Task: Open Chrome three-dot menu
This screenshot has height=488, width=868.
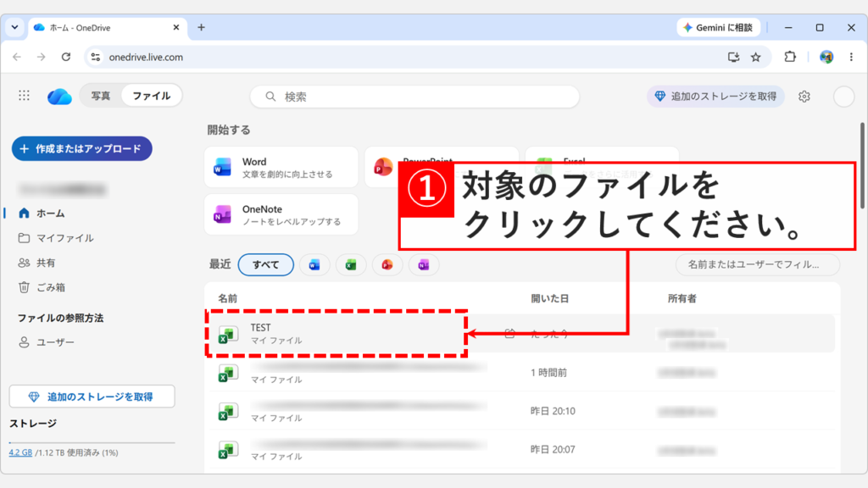Action: pos(851,57)
